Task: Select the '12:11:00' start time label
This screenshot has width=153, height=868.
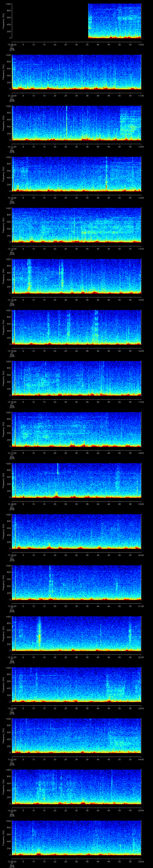Action: (x=12, y=147)
